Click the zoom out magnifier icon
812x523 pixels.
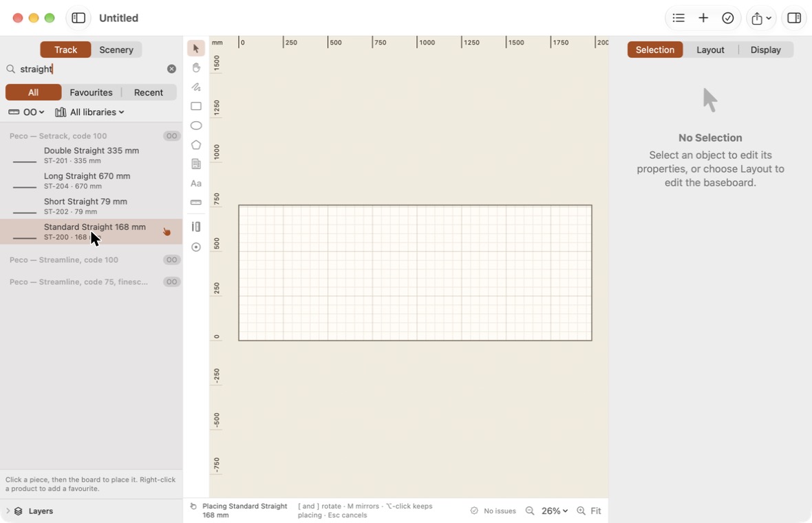(530, 511)
